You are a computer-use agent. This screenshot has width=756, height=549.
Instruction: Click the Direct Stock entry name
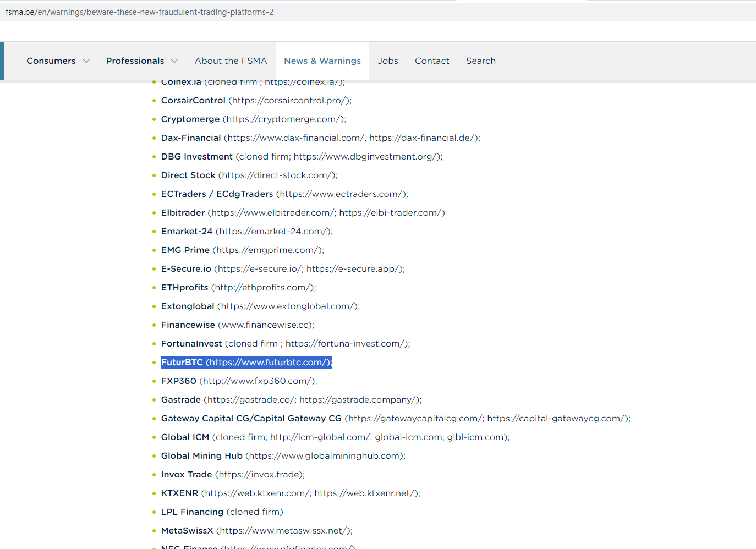tap(188, 175)
